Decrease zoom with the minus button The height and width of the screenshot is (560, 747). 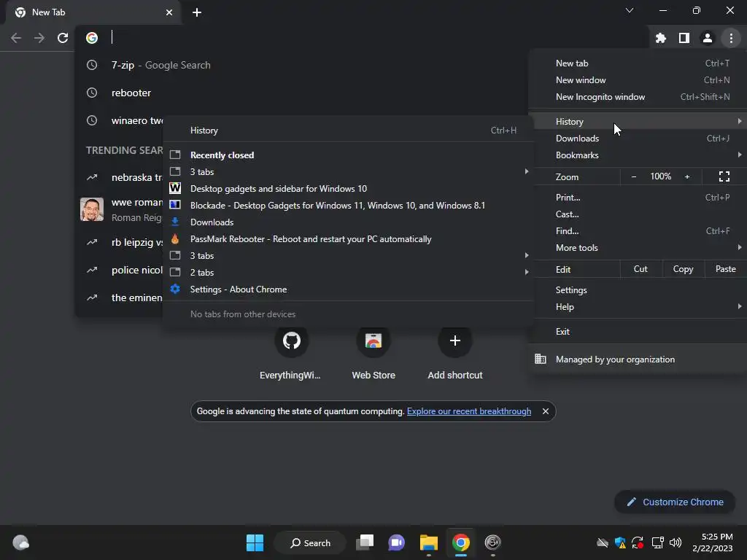tap(634, 176)
